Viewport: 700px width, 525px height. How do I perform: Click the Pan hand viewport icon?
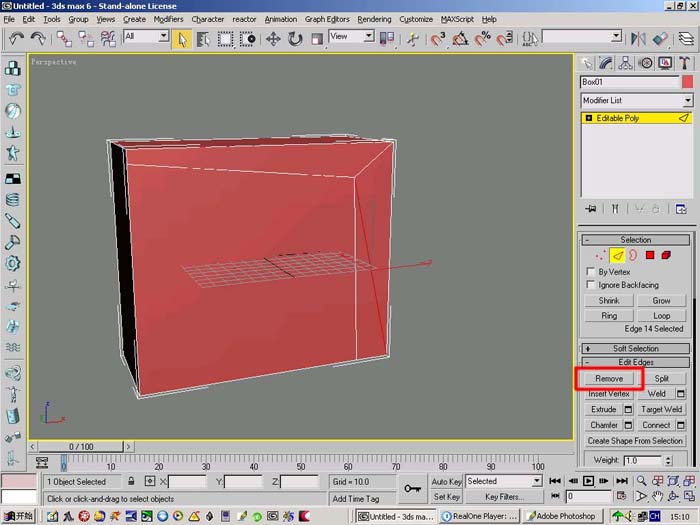pos(657,496)
